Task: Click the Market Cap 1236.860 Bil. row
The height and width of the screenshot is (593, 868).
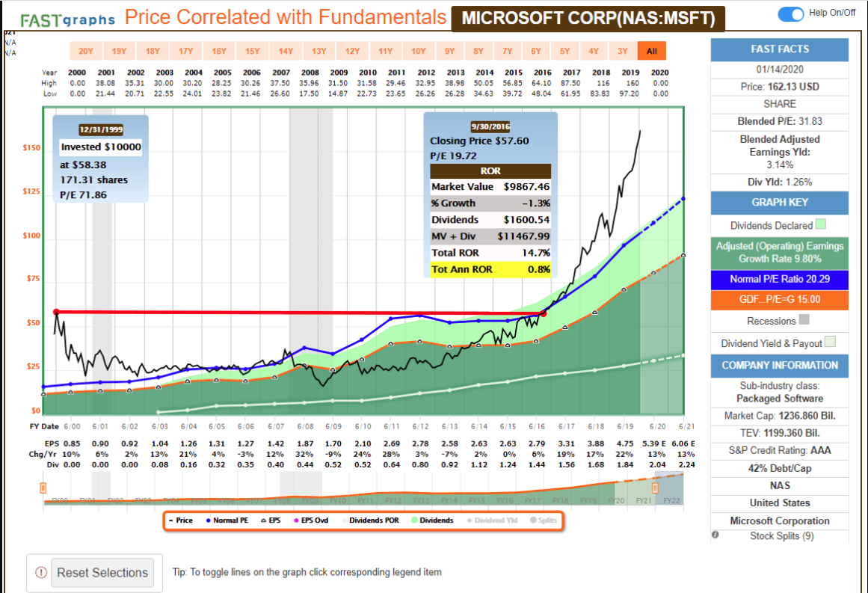Action: click(780, 416)
